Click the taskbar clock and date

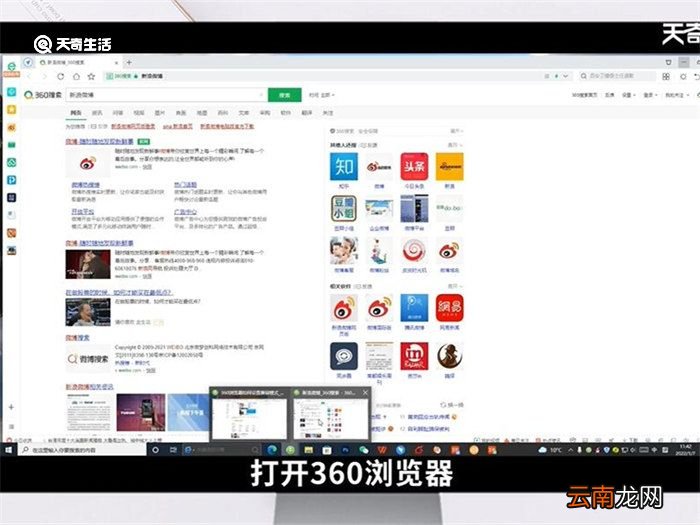click(x=685, y=450)
